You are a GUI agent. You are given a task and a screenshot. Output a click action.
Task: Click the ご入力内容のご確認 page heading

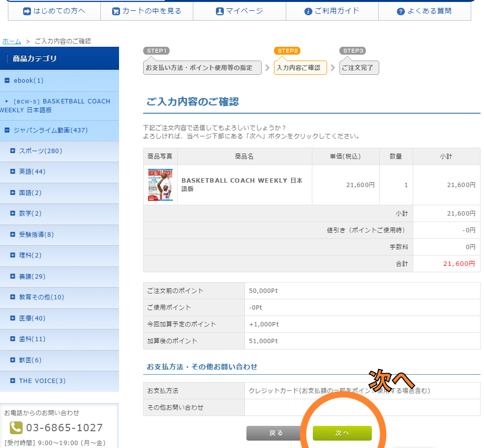click(x=192, y=101)
